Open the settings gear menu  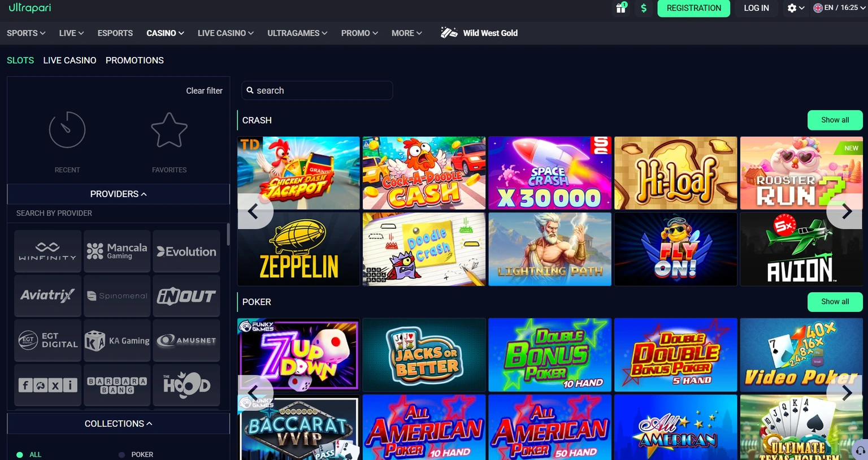(796, 8)
